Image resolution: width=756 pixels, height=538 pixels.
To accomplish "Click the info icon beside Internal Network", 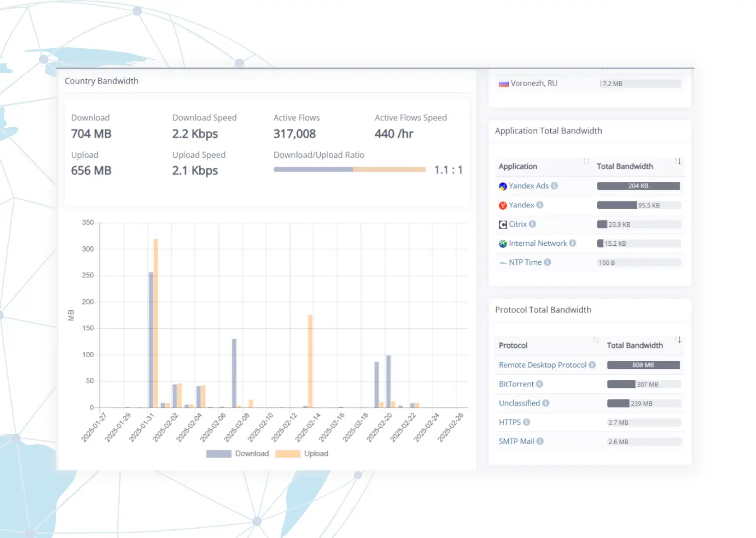I will (x=572, y=243).
